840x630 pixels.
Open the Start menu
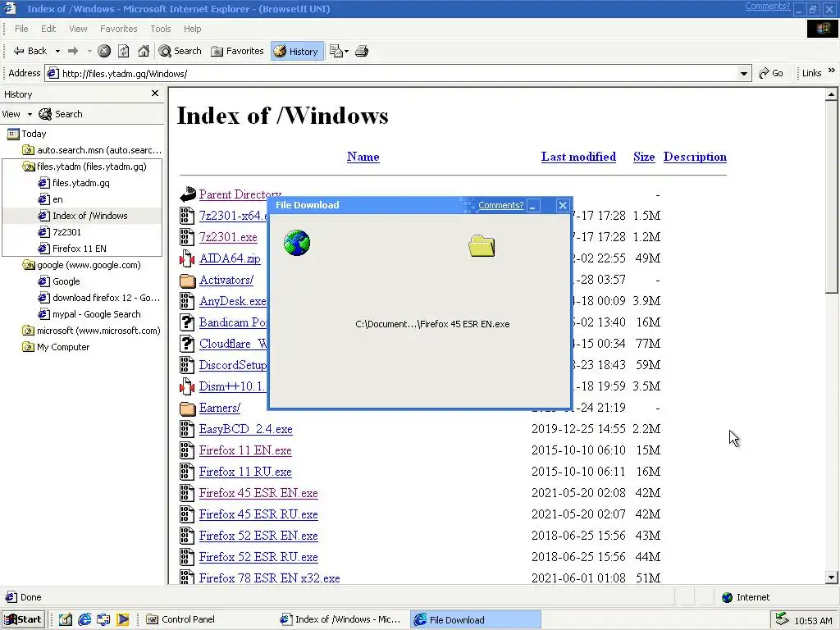pos(22,620)
